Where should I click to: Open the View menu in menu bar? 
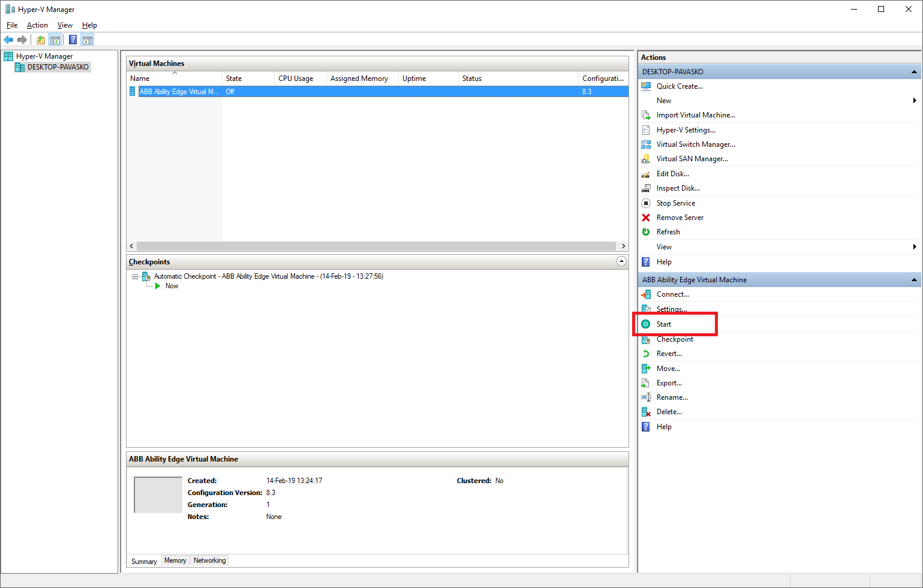coord(65,25)
